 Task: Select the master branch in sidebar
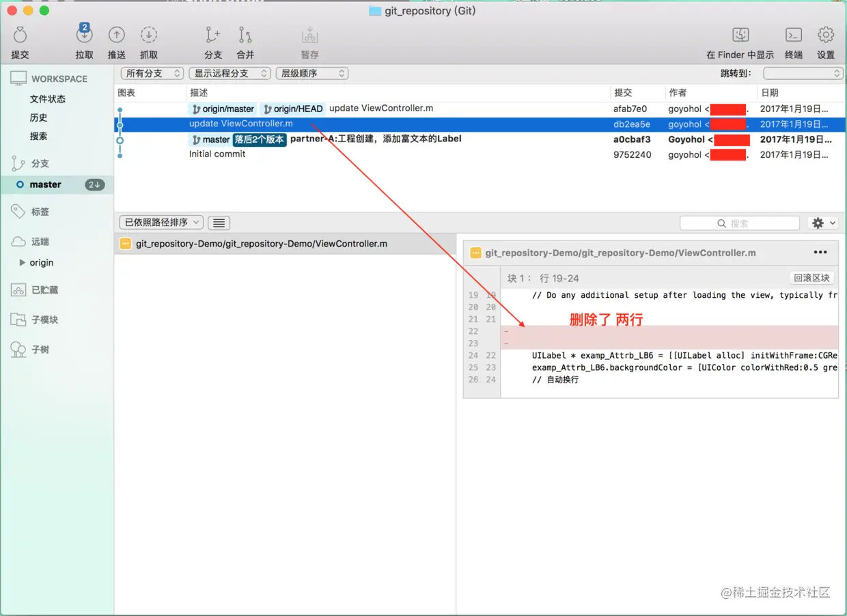point(57,184)
